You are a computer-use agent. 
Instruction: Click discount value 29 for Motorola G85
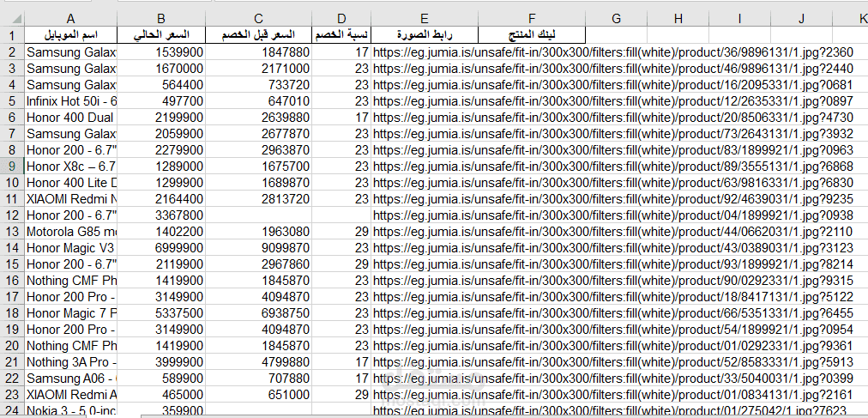342,232
